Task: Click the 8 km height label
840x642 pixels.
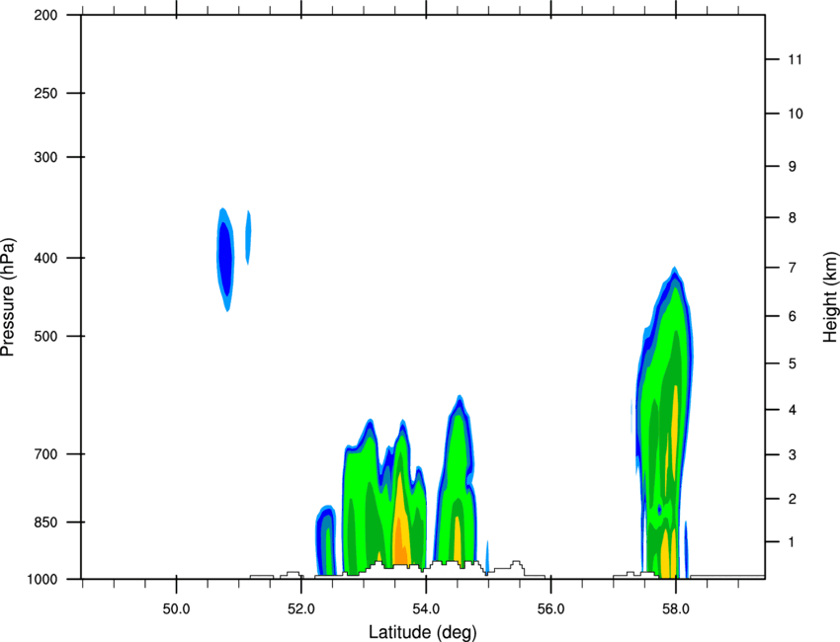Action: point(793,218)
